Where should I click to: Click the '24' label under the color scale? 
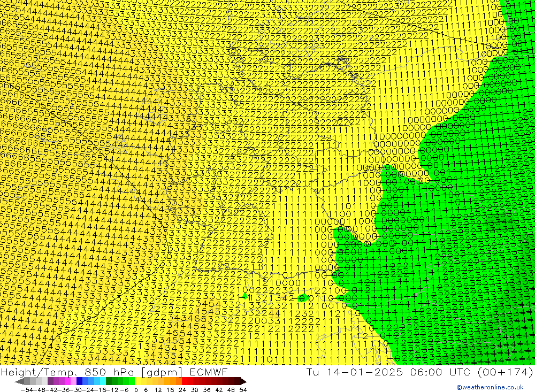click(182, 390)
